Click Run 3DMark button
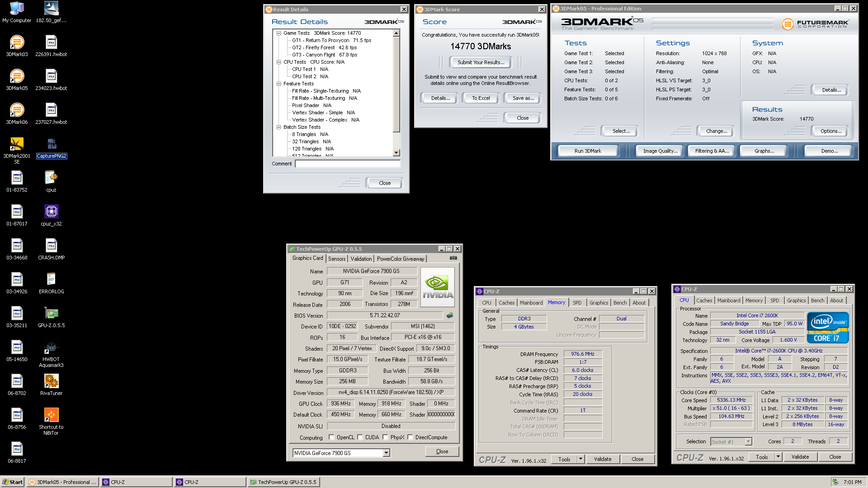The width and height of the screenshot is (868, 488). pyautogui.click(x=588, y=151)
